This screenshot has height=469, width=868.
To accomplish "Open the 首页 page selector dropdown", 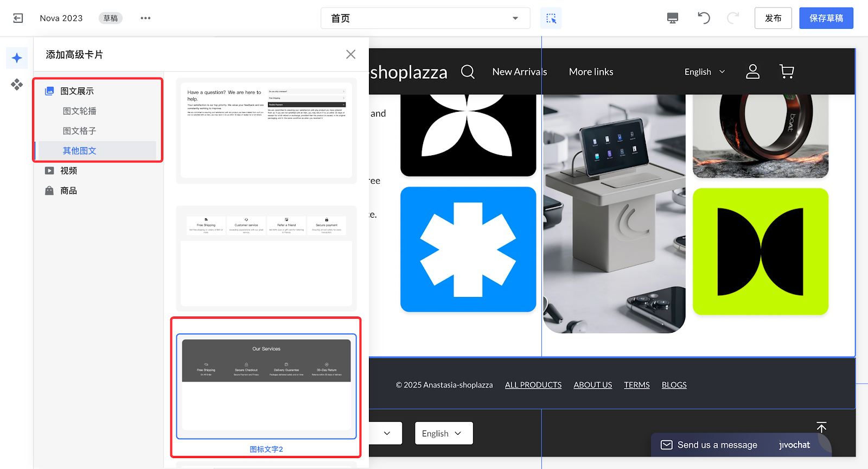I will (425, 18).
